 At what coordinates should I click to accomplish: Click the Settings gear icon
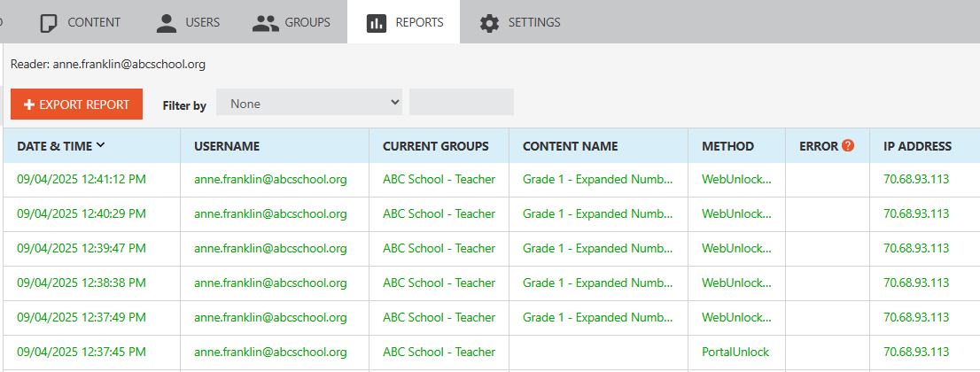coord(489,23)
